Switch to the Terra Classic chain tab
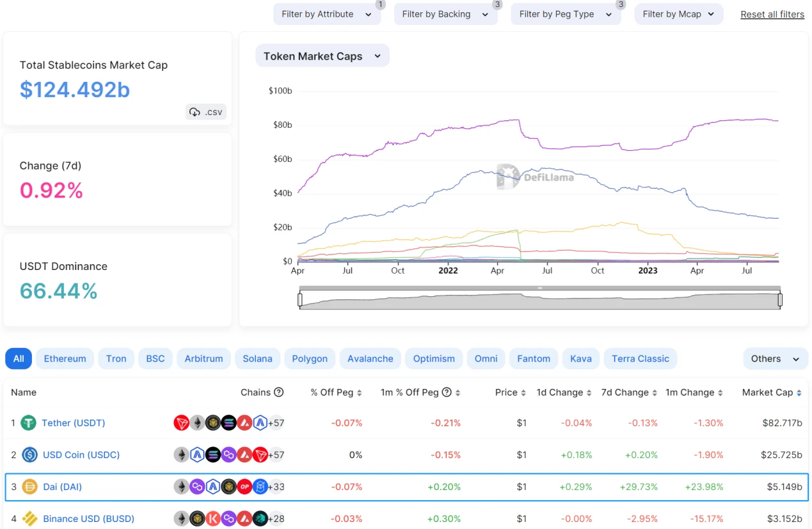 [x=640, y=359]
